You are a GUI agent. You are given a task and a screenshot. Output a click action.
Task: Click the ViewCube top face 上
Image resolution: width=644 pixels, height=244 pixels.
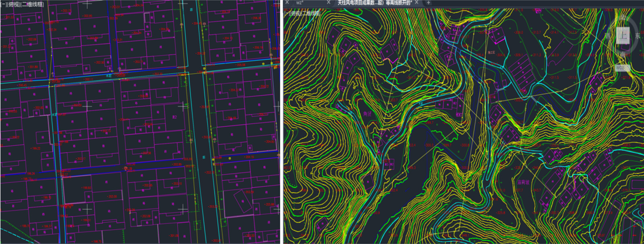click(x=622, y=35)
